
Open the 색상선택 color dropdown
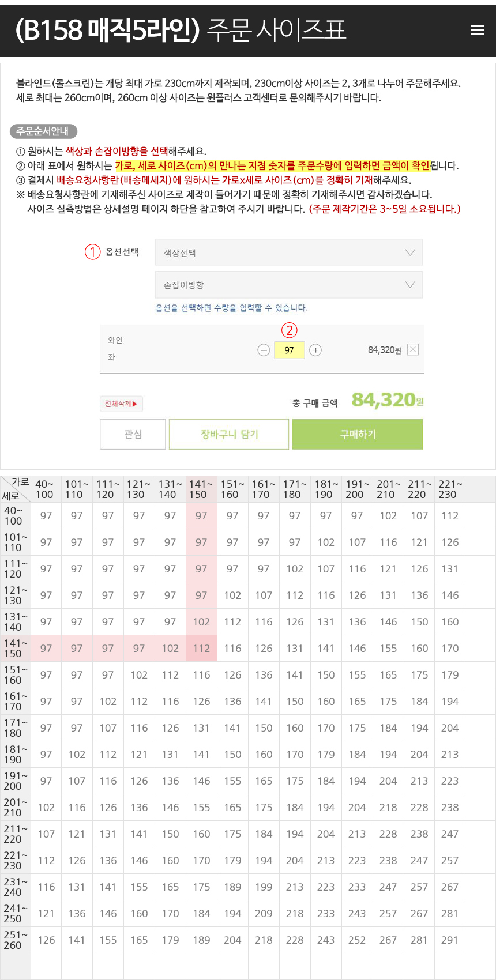click(289, 252)
